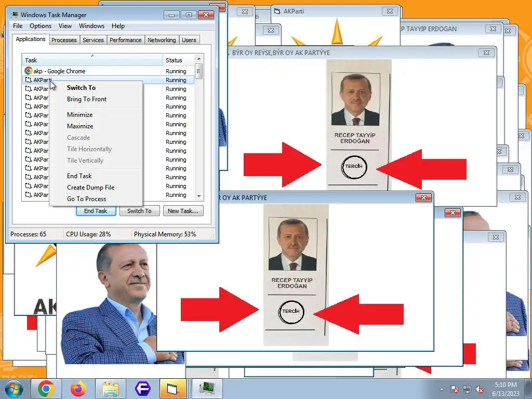Click the Task Manager title bar icon
Image resolution: width=532 pixels, height=399 pixels.
tap(14, 15)
